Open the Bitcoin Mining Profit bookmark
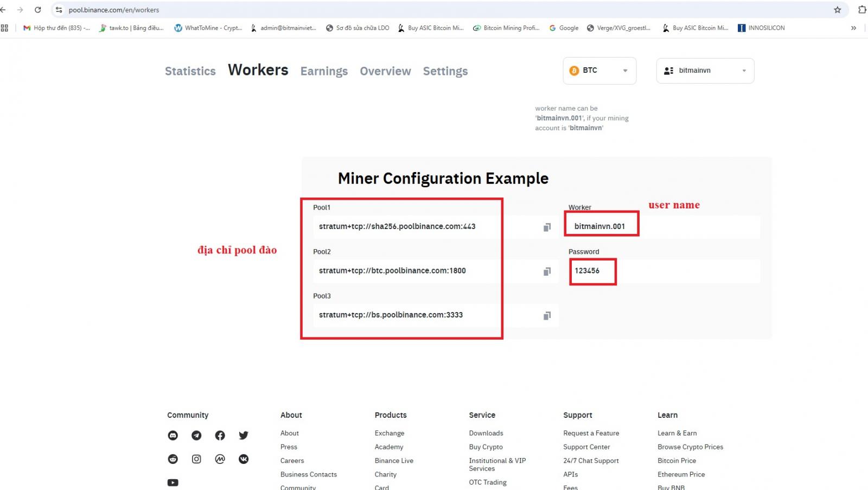The width and height of the screenshot is (868, 490). 506,28
